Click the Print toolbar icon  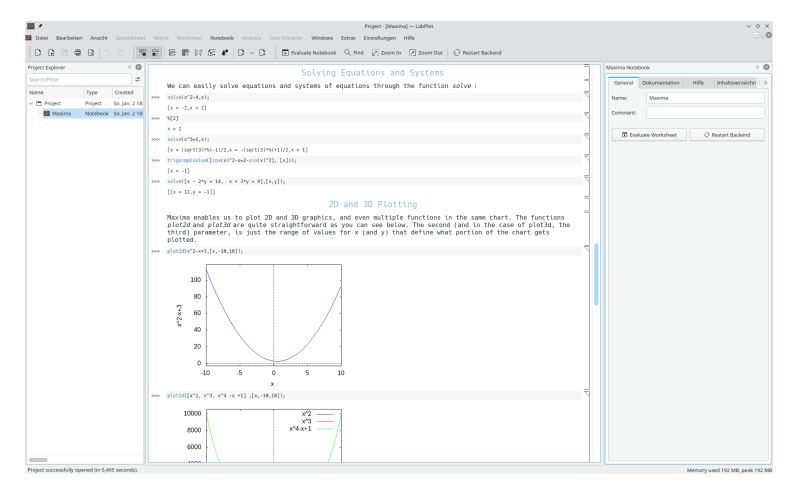click(77, 52)
